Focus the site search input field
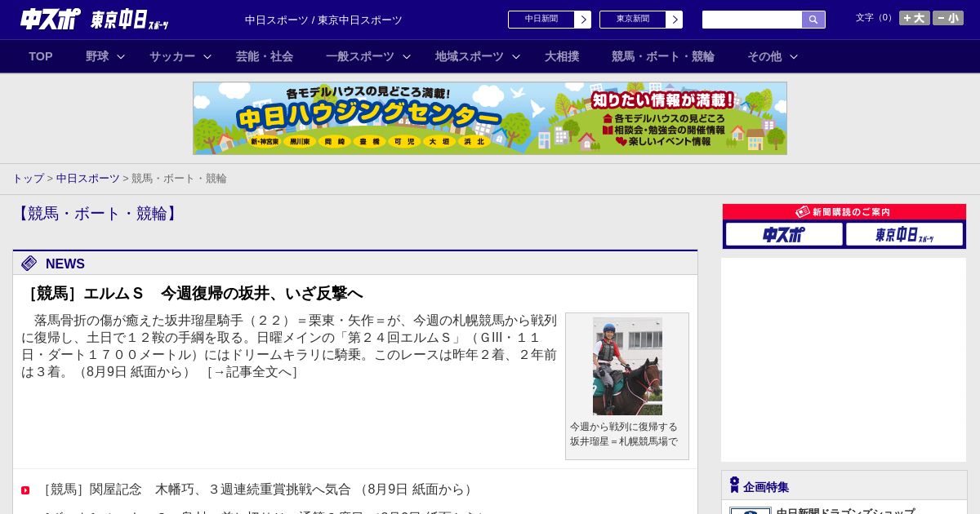The image size is (980, 514). pyautogui.click(x=752, y=20)
